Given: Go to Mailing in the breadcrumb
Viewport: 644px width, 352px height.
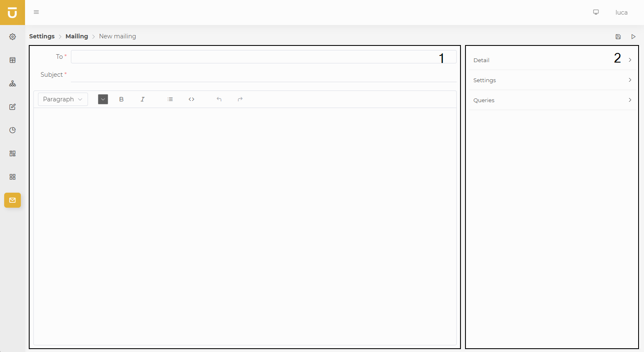Looking at the screenshot, I should pyautogui.click(x=77, y=36).
